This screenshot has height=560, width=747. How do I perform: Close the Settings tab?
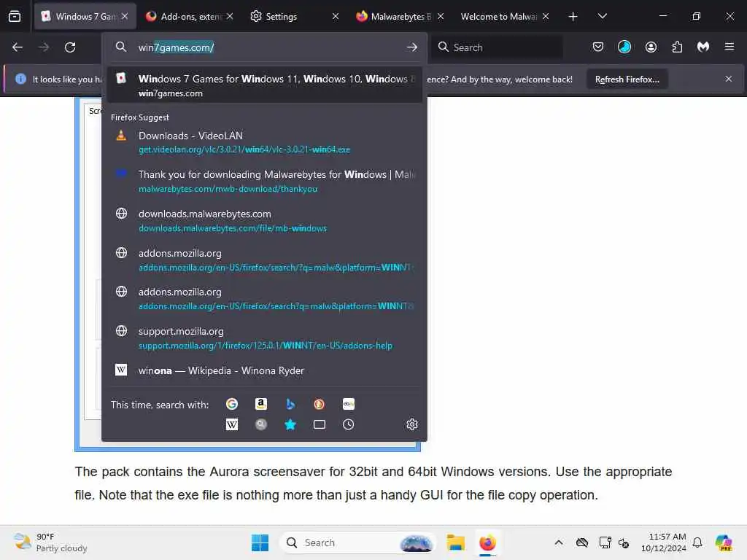(x=336, y=16)
